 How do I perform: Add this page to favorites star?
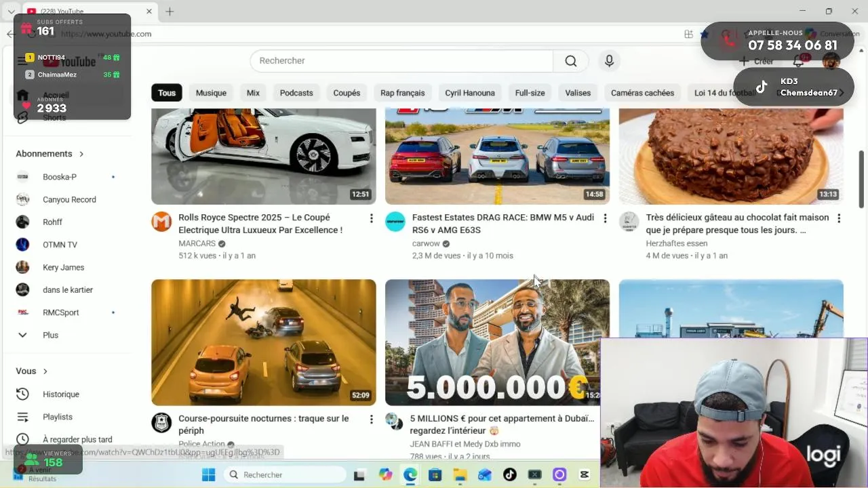click(705, 34)
